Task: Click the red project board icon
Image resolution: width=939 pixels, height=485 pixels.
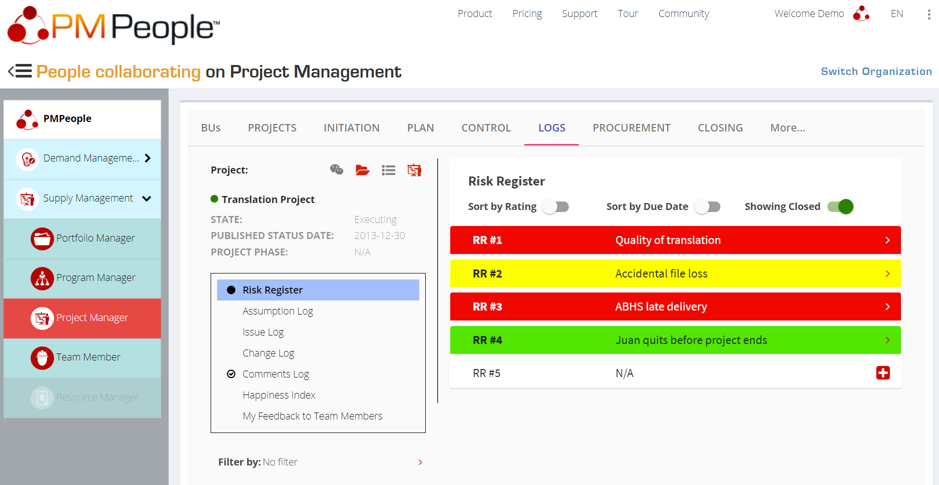Action: tap(414, 170)
